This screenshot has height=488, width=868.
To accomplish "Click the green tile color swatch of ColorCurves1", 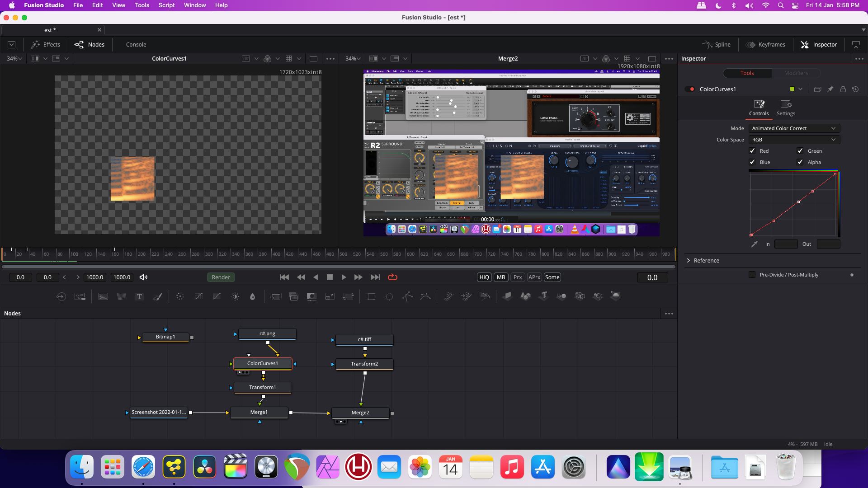I will pyautogui.click(x=792, y=89).
